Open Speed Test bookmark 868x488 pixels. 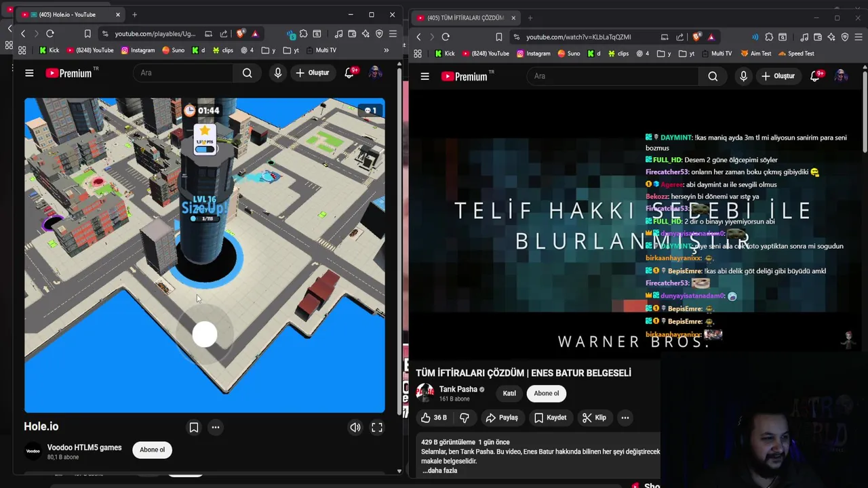click(x=796, y=54)
